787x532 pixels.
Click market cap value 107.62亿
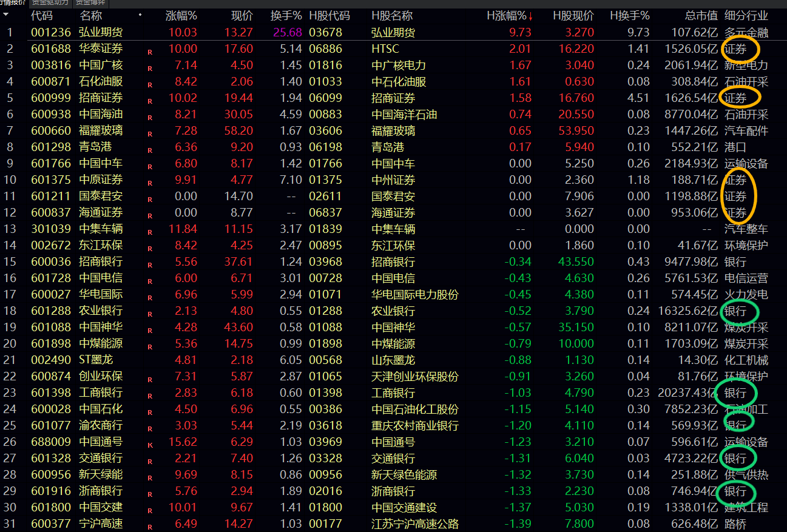(695, 32)
